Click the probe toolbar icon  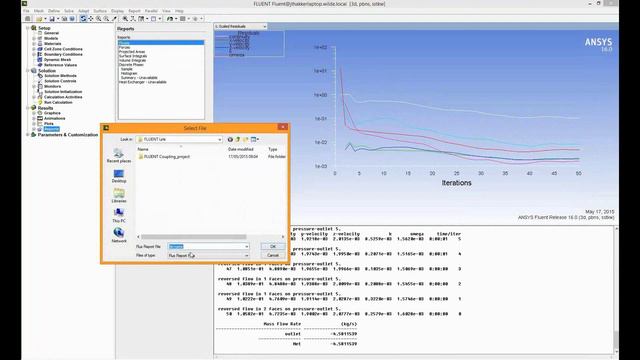click(114, 19)
